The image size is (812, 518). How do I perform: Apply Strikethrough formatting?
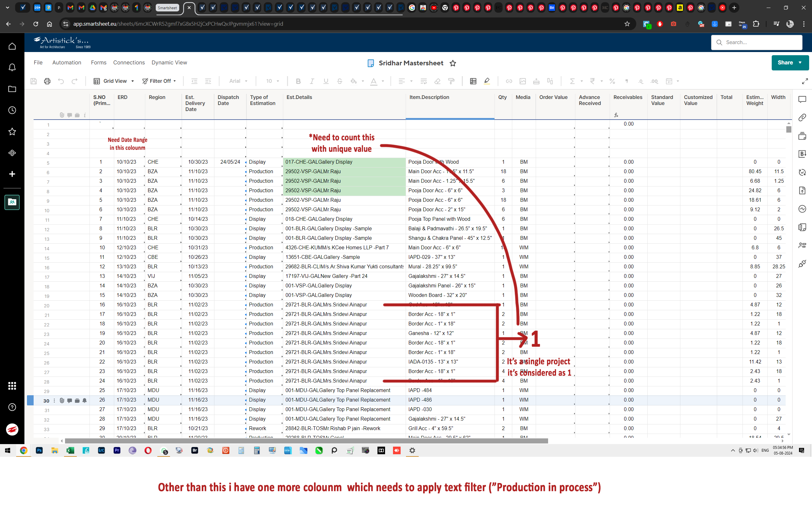coord(340,81)
